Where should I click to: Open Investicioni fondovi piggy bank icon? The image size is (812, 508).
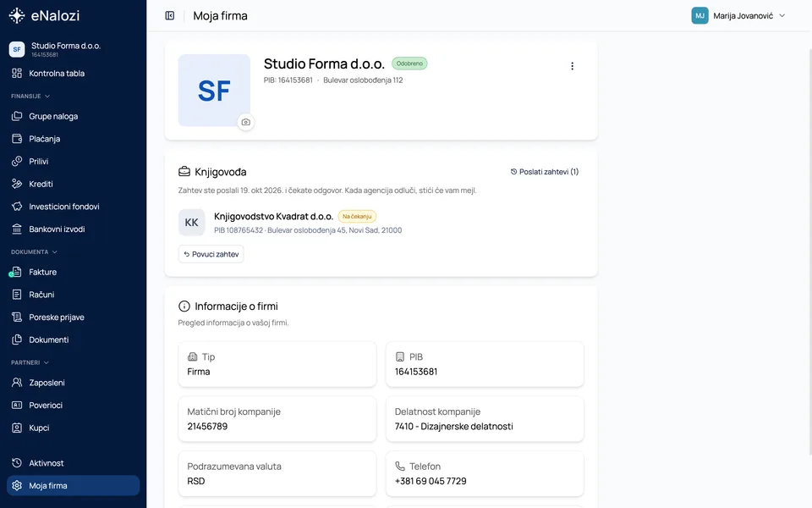(x=17, y=207)
